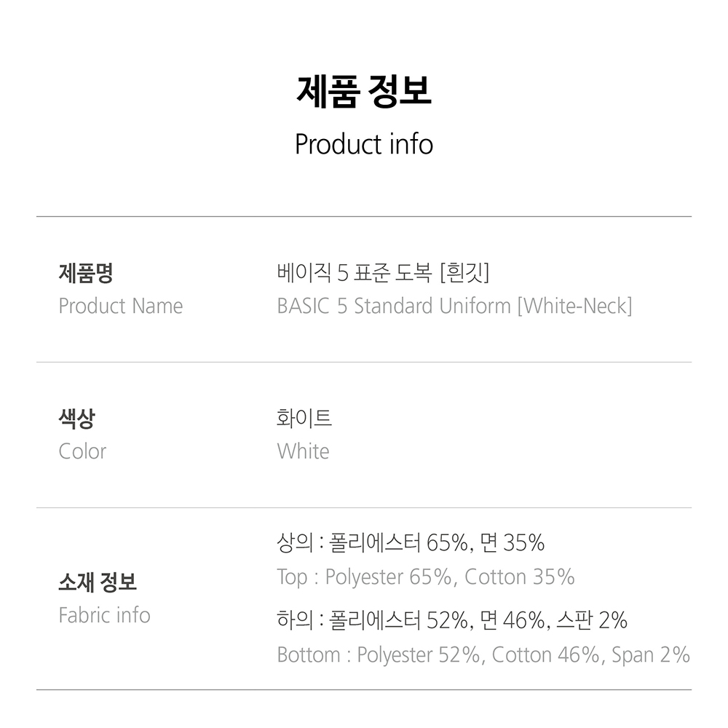Click 'Top : Polyester 65%, Cotton 35%' line
728x728 pixels.
(426, 577)
